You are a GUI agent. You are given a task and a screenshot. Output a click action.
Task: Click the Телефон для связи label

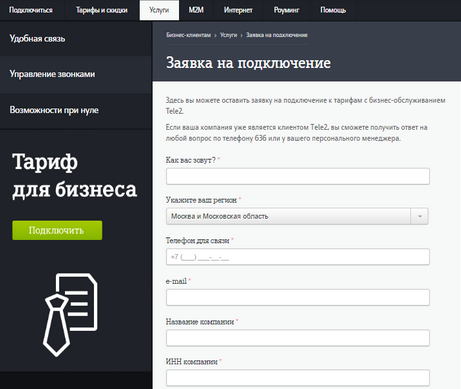click(197, 240)
